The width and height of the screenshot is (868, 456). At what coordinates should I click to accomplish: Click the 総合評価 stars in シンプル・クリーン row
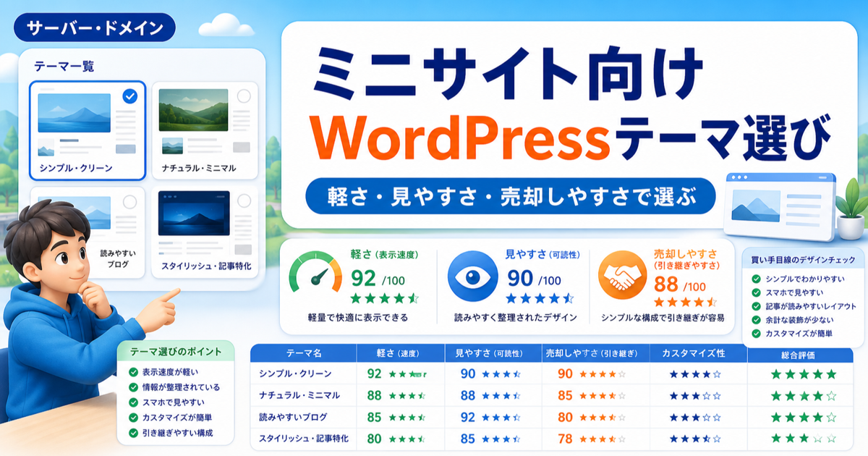tap(803, 374)
